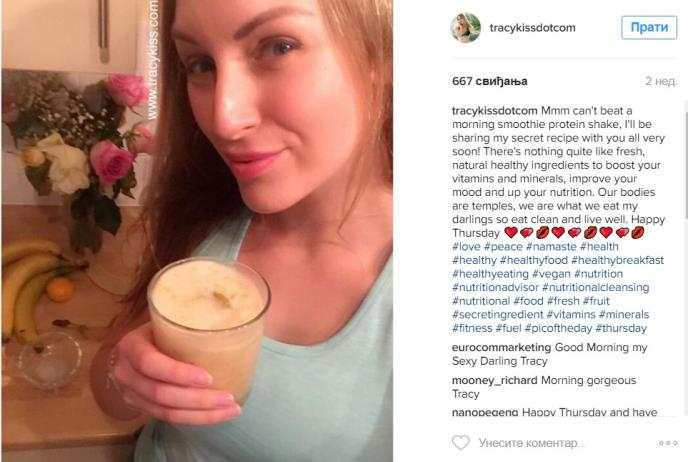Click the comments panel scrollbar
Screen dimensions: 688x462
pyautogui.click(x=686, y=158)
